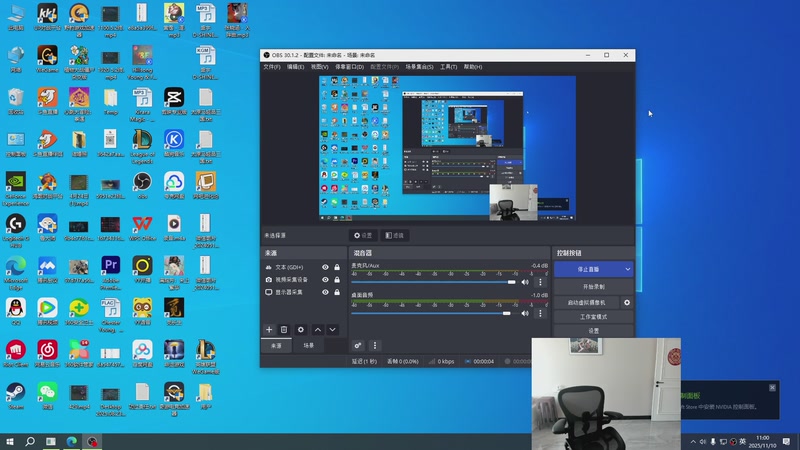Image resolution: width=800 pixels, height=450 pixels.
Task: Mute the 麦克风/Aux speaker icon
Action: coord(525,282)
